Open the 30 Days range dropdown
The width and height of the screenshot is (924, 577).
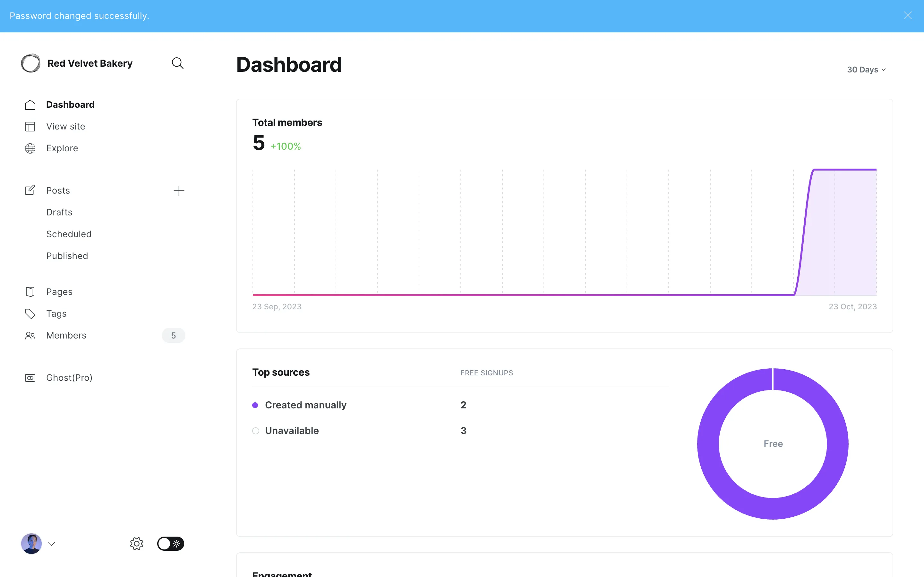(x=866, y=70)
